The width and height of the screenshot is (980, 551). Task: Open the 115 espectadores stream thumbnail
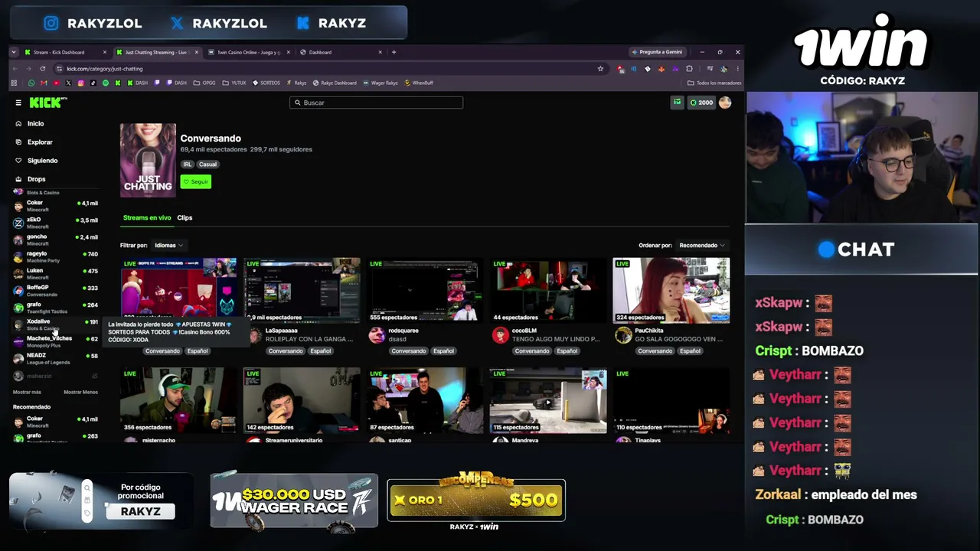tap(548, 400)
